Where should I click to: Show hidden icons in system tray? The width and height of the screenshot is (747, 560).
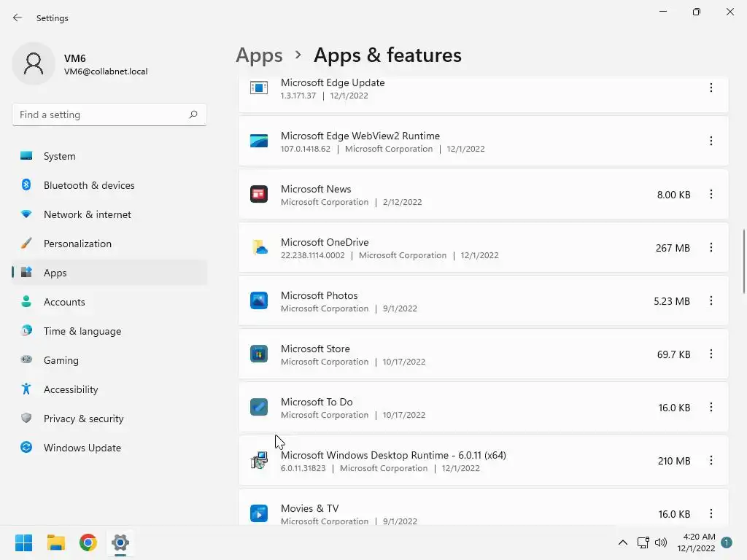tap(623, 542)
